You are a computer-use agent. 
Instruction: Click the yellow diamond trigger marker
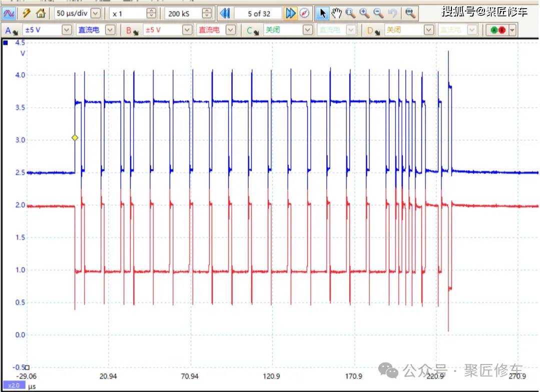75,137
